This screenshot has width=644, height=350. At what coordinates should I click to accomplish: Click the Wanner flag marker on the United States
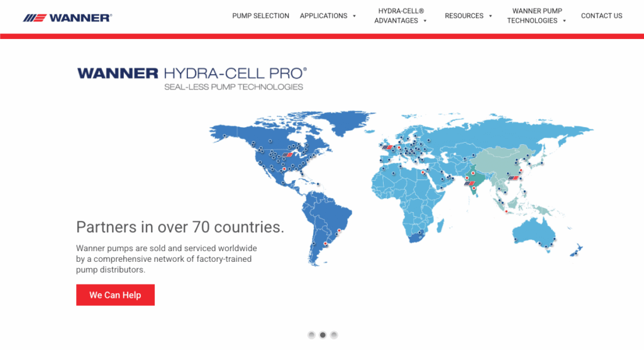pyautogui.click(x=288, y=154)
